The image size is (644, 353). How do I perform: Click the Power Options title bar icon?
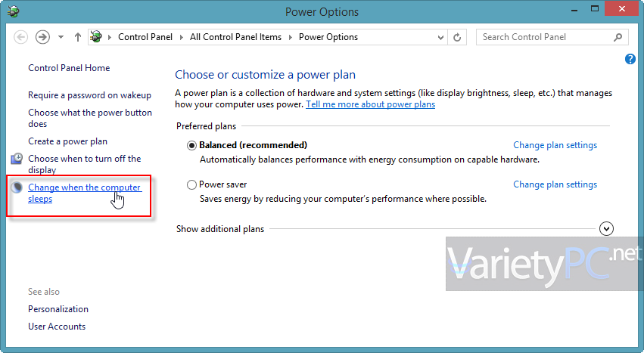click(x=13, y=11)
